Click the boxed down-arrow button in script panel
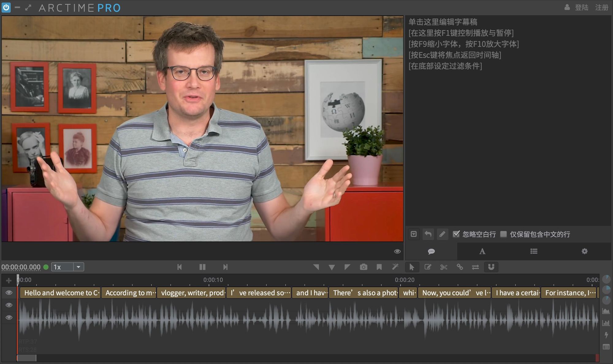 pyautogui.click(x=413, y=234)
